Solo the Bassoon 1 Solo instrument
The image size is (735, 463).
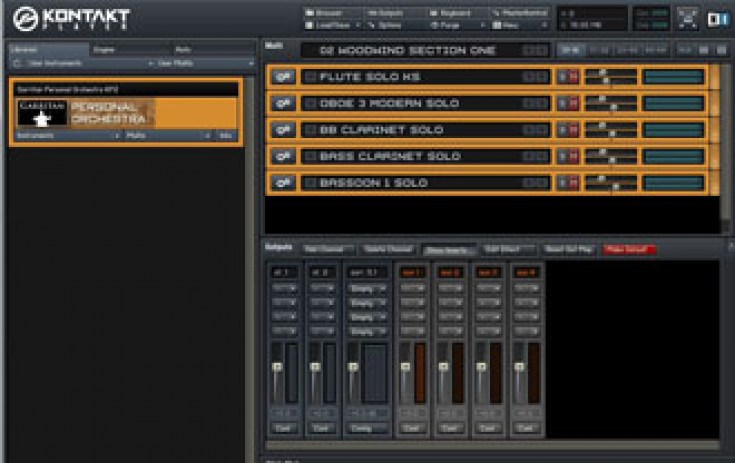pyautogui.click(x=562, y=183)
